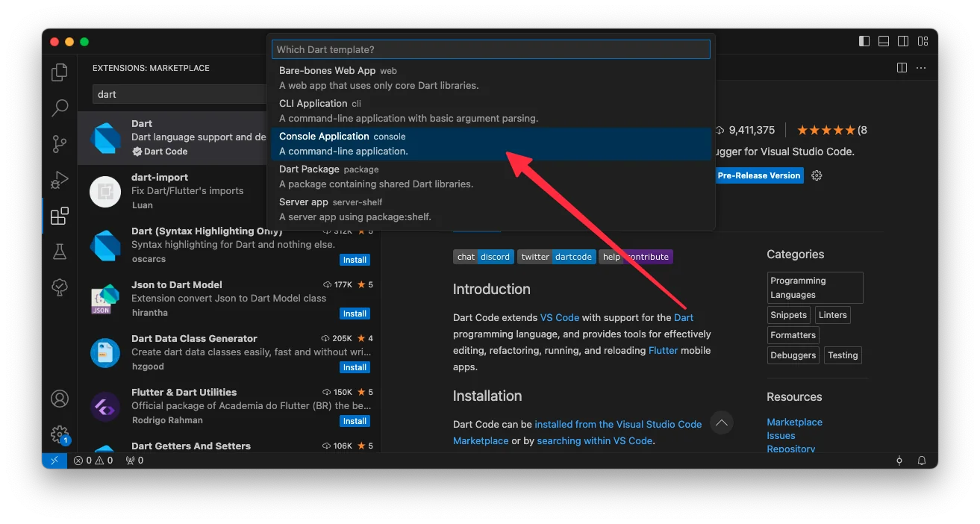Open the Manage gear in the activity bar
Image resolution: width=980 pixels, height=524 pixels.
[60, 434]
